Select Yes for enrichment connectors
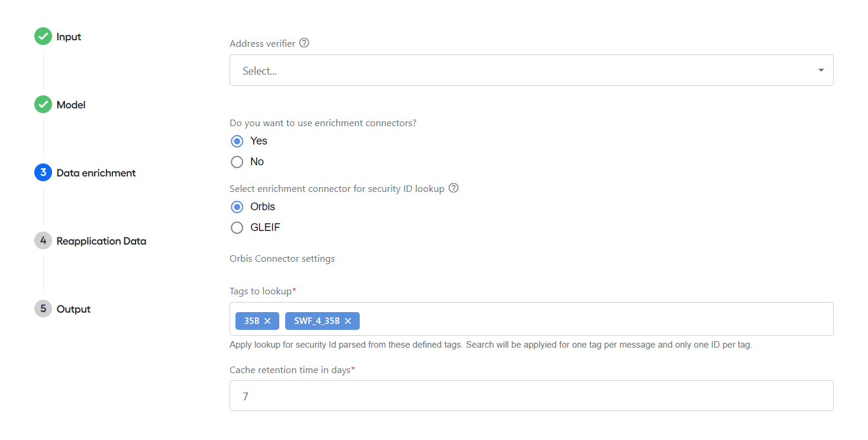 [237, 141]
